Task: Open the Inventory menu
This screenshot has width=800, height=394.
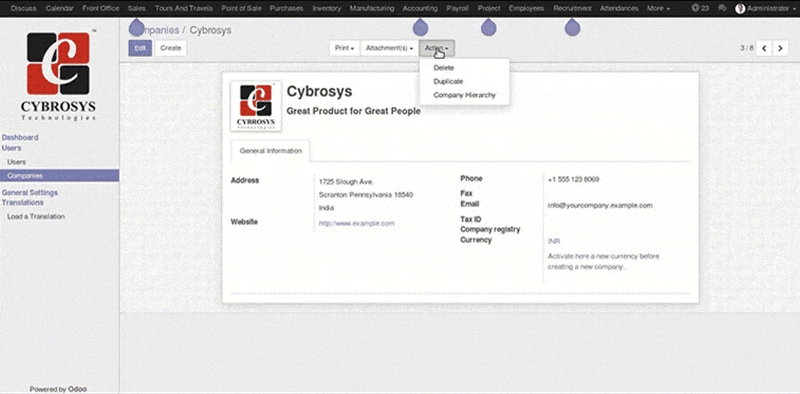Action: pyautogui.click(x=327, y=8)
